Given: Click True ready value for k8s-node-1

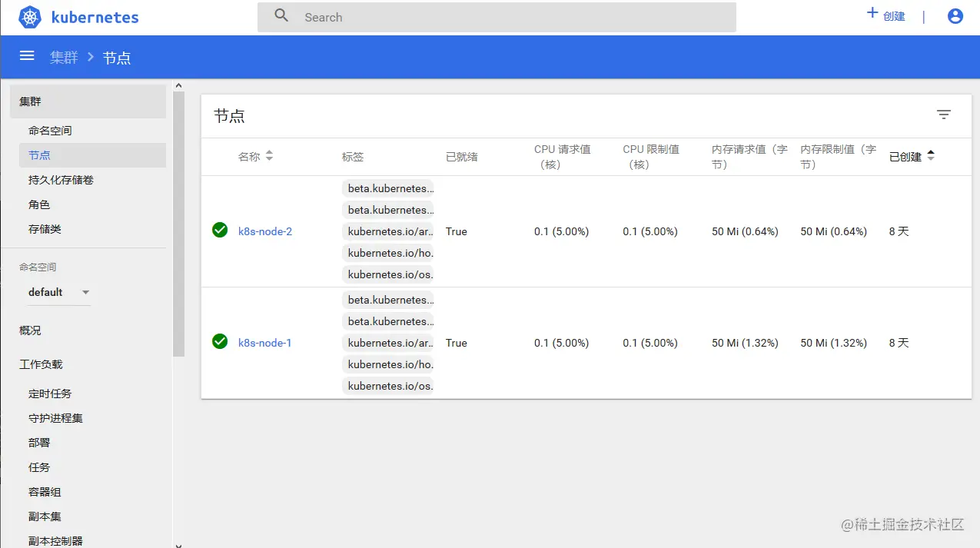Looking at the screenshot, I should (457, 343).
